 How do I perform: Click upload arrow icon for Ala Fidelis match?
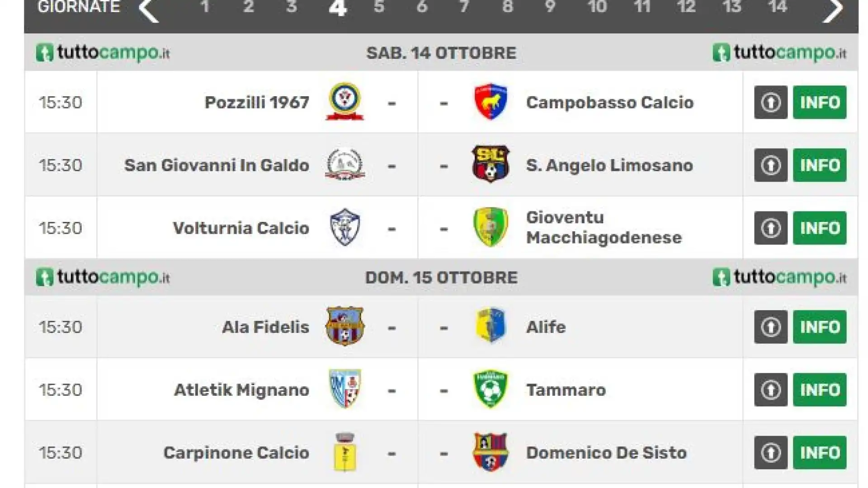(771, 327)
